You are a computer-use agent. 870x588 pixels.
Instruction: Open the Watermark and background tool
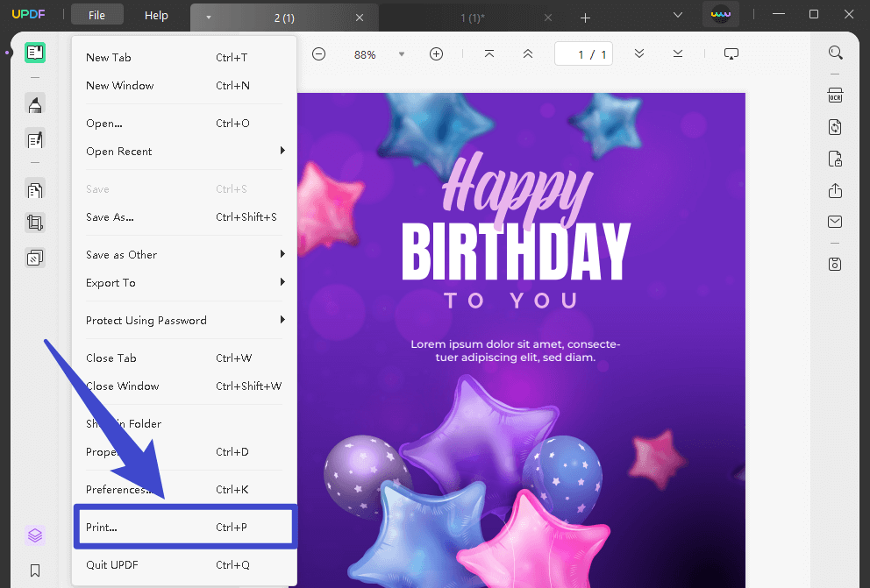(35, 258)
